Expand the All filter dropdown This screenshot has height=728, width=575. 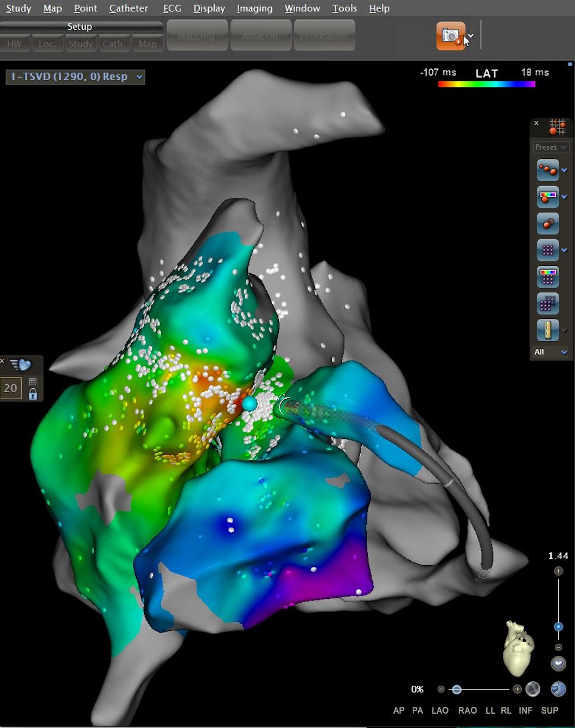(551, 352)
